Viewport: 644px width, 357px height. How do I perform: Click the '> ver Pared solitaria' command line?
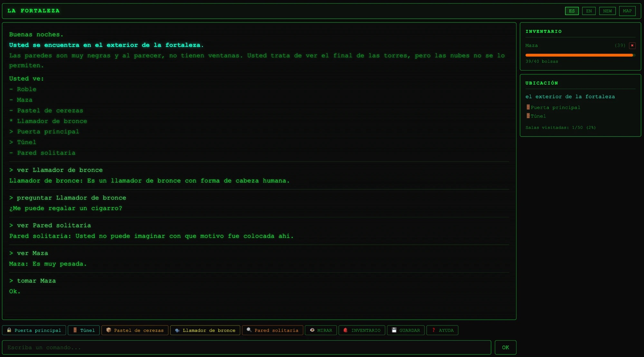click(x=50, y=225)
